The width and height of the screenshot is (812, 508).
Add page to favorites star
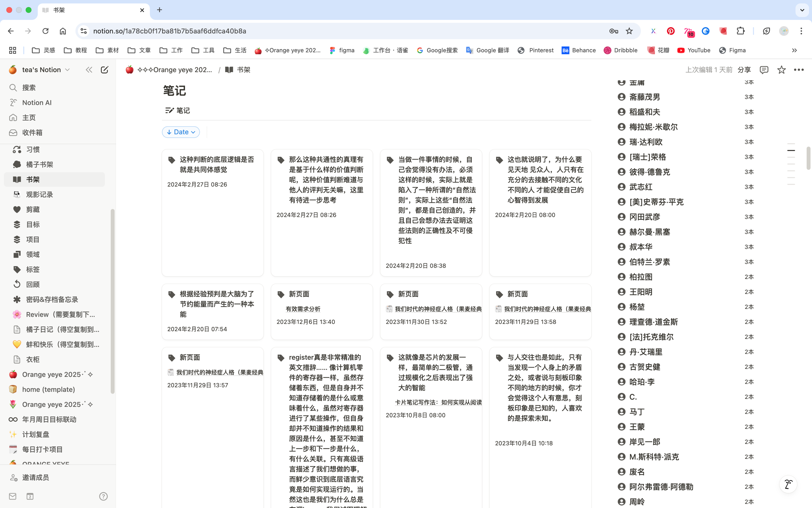[x=782, y=70]
